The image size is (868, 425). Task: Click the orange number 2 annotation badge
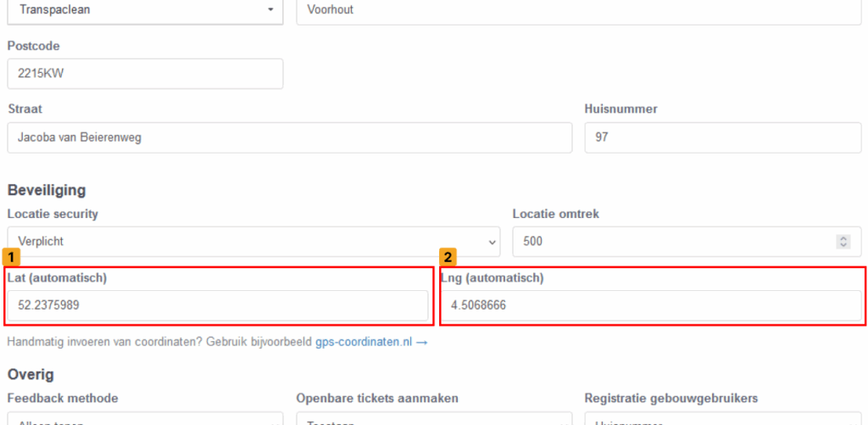(448, 255)
